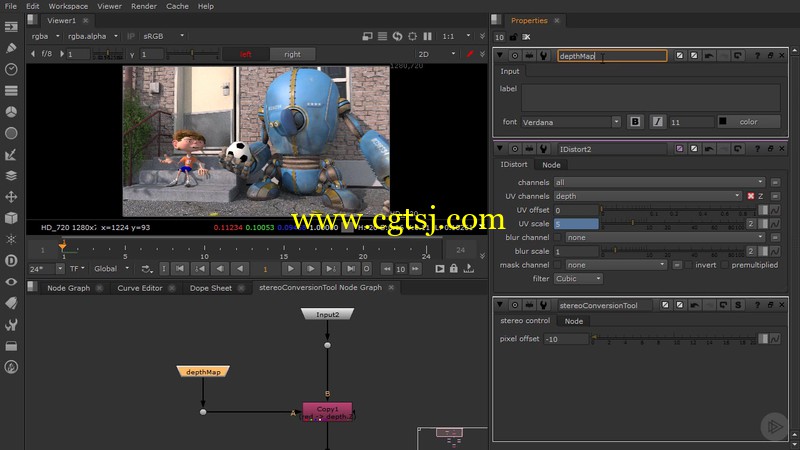800x450 pixels.
Task: Open the Time nodes clock icon
Action: click(x=11, y=69)
